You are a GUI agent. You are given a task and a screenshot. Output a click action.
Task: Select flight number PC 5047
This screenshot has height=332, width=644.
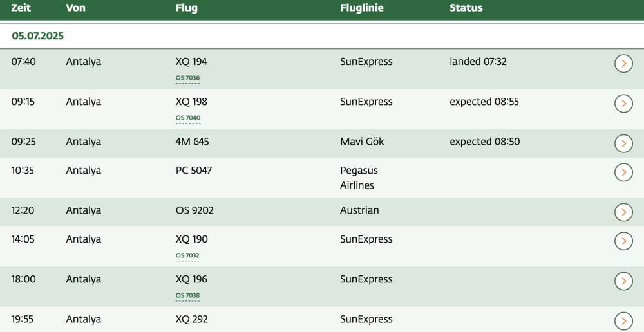pyautogui.click(x=193, y=171)
